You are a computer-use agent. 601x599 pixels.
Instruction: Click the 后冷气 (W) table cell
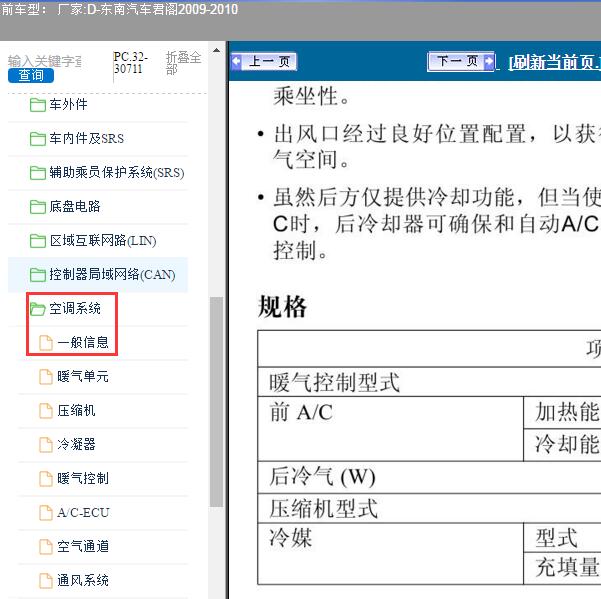coord(429,477)
